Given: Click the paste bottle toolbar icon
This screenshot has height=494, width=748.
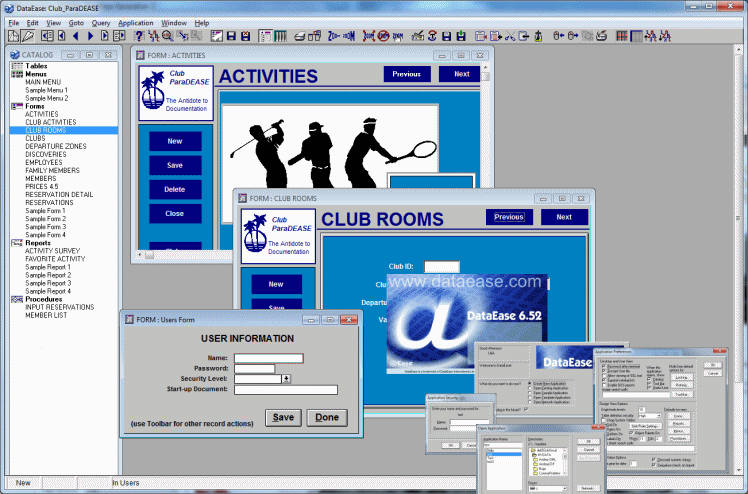Looking at the screenshot, I should pos(538,36).
